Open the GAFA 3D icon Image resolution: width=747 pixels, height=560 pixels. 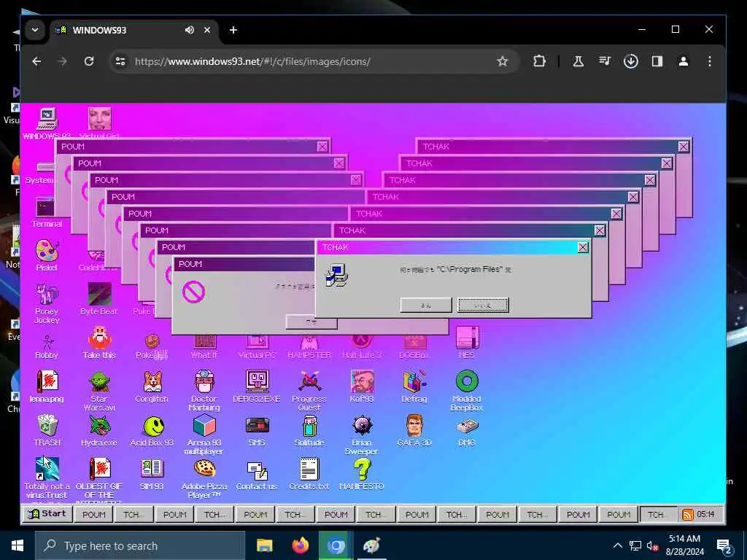point(414,430)
